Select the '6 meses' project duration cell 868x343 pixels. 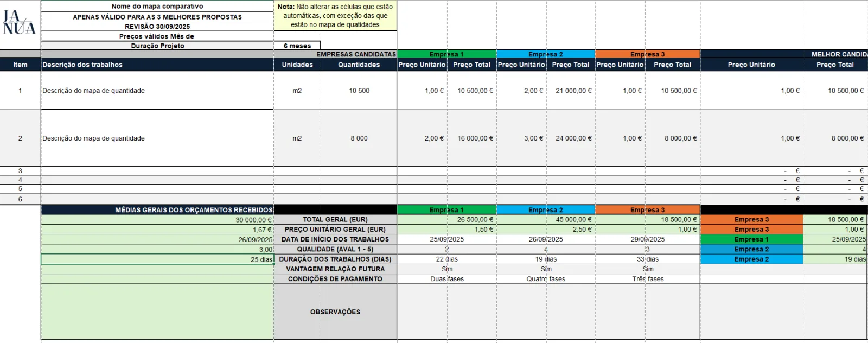click(x=297, y=46)
